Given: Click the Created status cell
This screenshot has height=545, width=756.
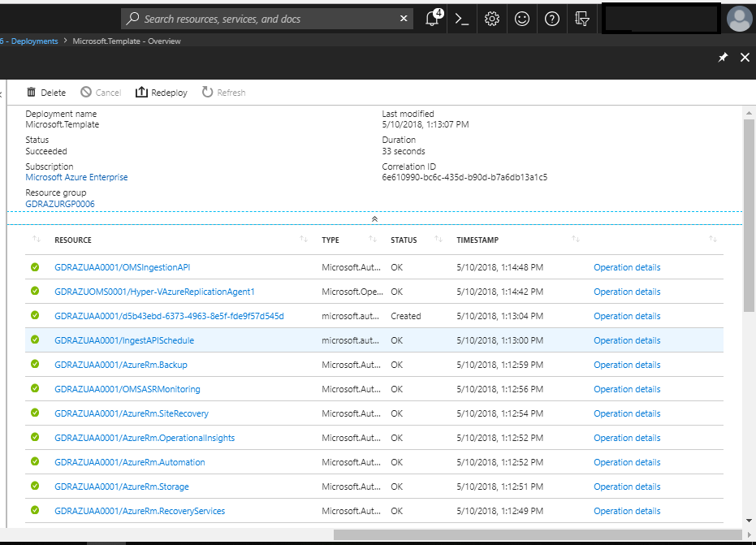Looking at the screenshot, I should tap(405, 316).
